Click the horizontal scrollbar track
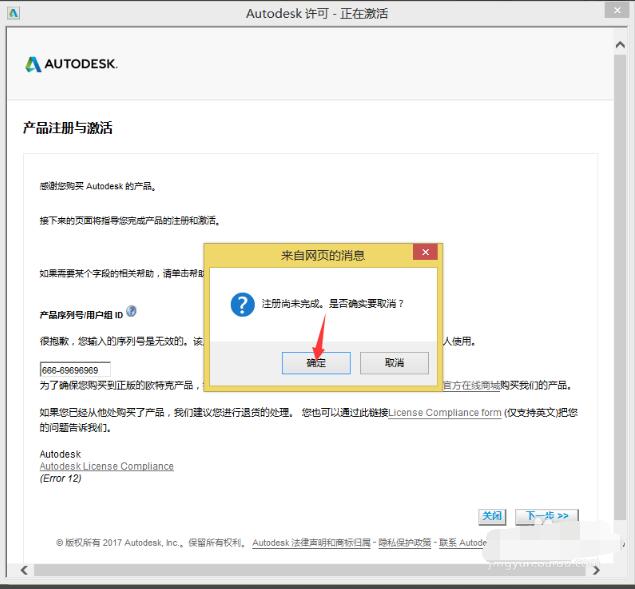Viewport: 635px width, 589px height. 310,570
